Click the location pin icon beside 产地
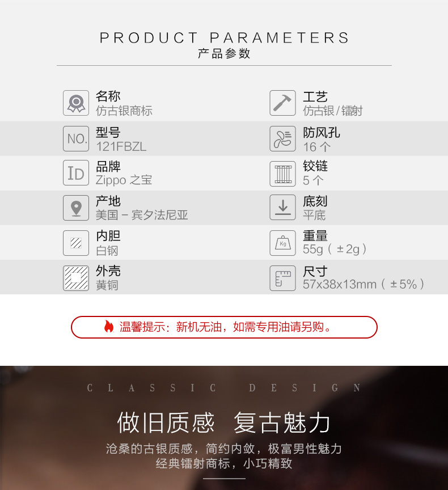Screen dimensions: 448x490 click(x=76, y=208)
